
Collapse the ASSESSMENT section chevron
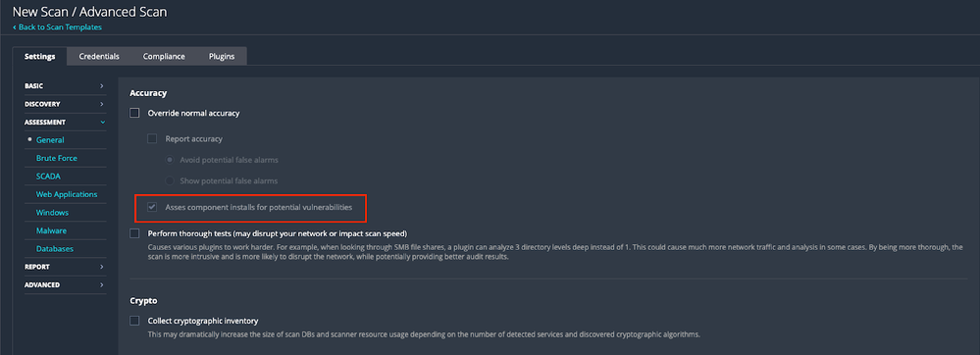tap(102, 122)
